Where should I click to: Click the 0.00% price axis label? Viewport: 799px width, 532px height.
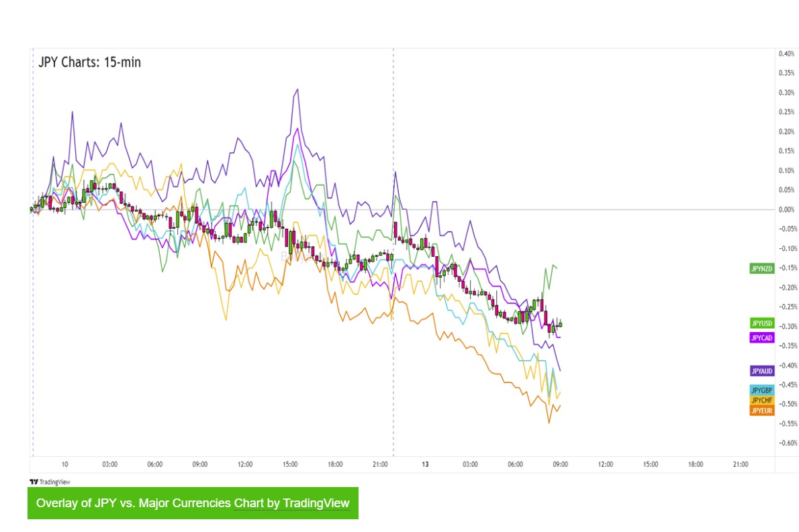click(787, 210)
